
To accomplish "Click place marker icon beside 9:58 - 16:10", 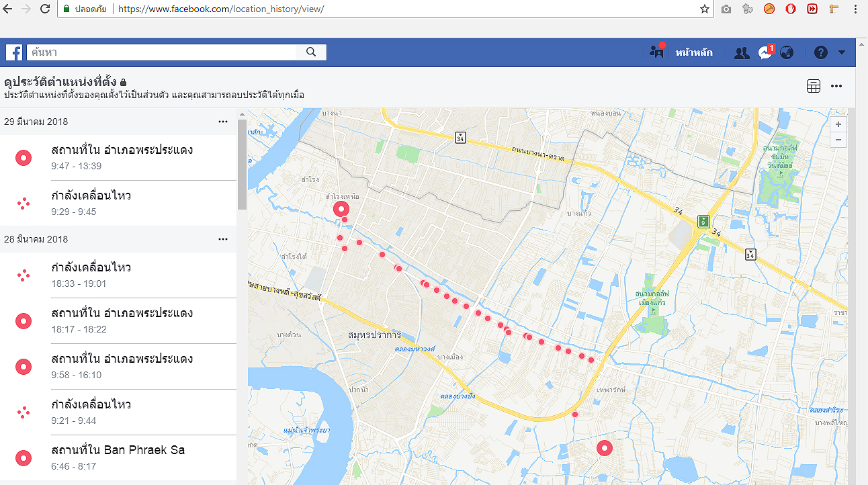I will (24, 367).
